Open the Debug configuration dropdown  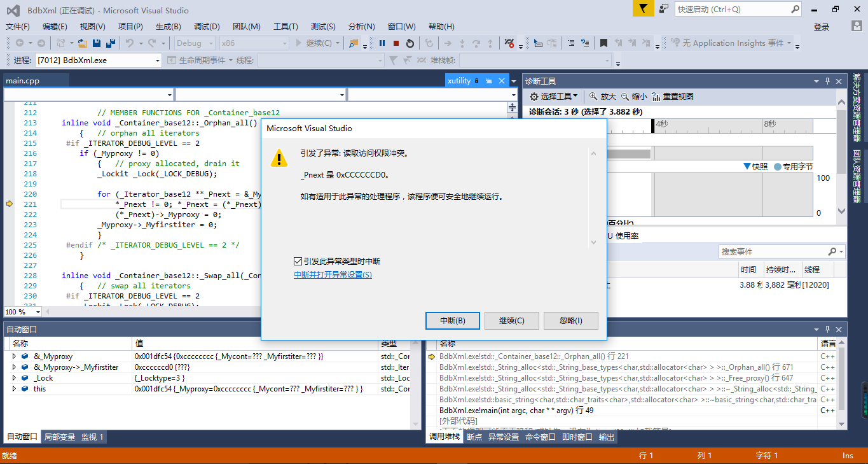[193, 43]
